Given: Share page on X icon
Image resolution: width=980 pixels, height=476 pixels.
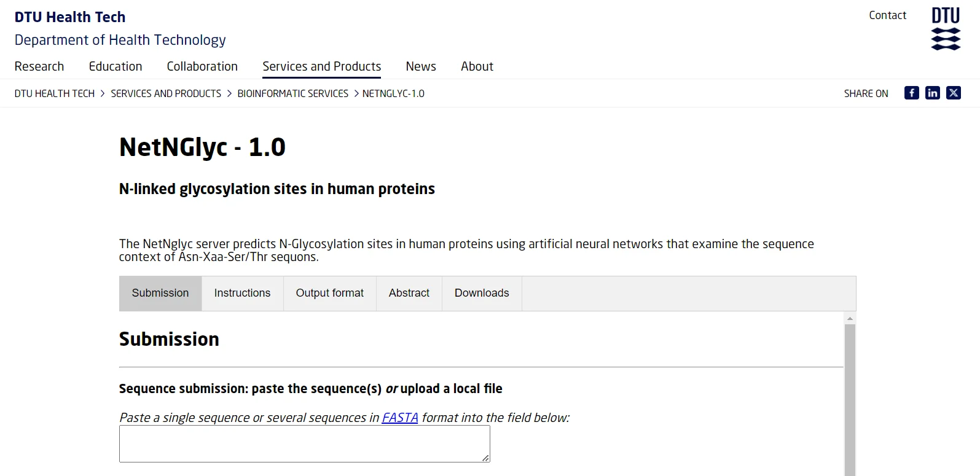Looking at the screenshot, I should pos(953,93).
